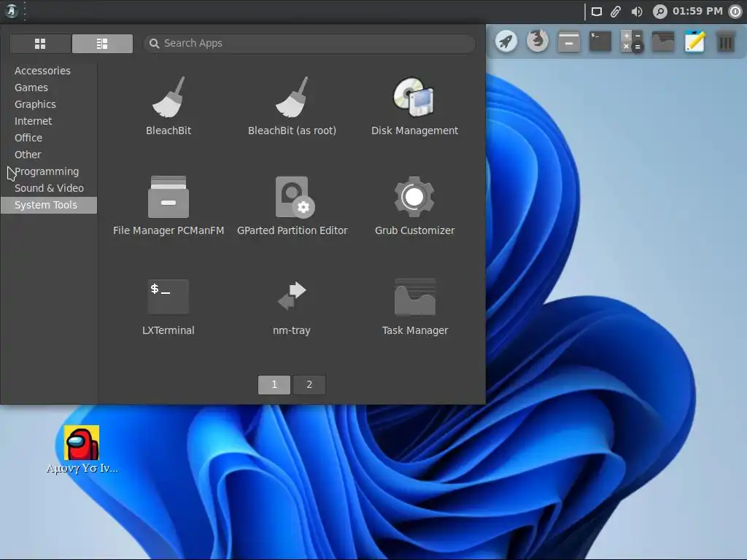Select the System Tools category
Image resolution: width=747 pixels, height=560 pixels.
tap(49, 205)
